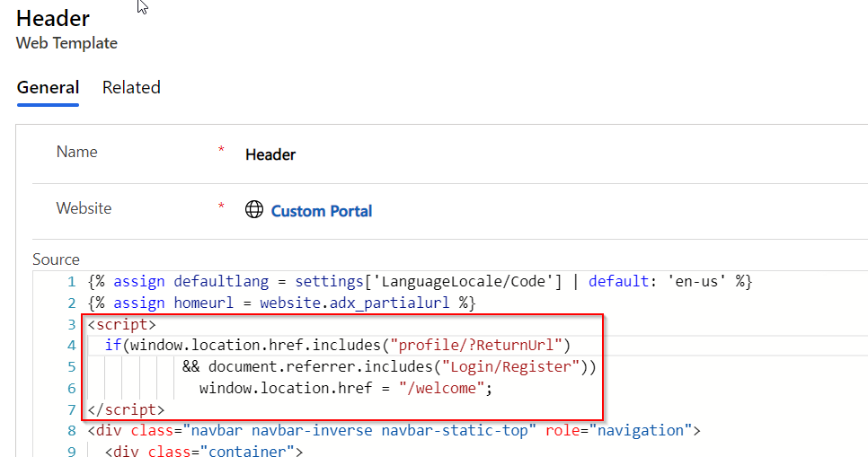This screenshot has height=457, width=868.
Task: Place cursor on code line 1 defaultlang assignment
Action: pos(420,281)
